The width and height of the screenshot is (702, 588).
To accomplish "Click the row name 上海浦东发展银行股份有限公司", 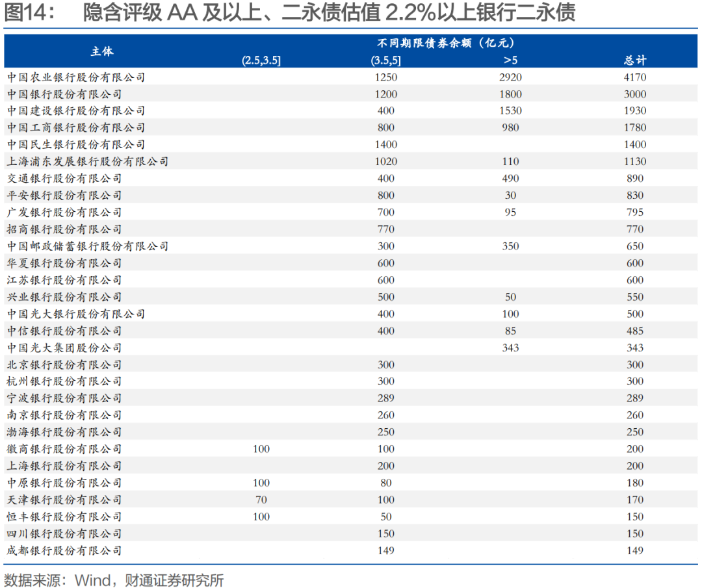I will click(88, 162).
